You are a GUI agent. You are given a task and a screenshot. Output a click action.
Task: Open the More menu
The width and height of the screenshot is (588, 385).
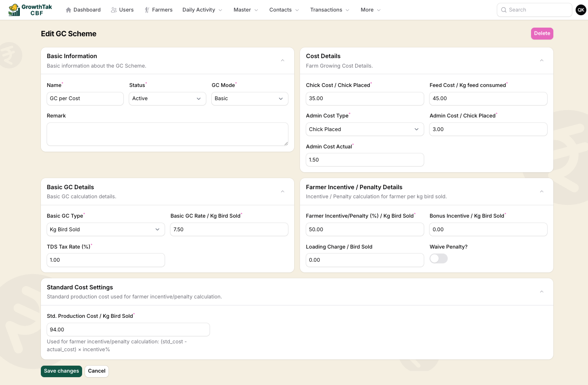(x=371, y=10)
